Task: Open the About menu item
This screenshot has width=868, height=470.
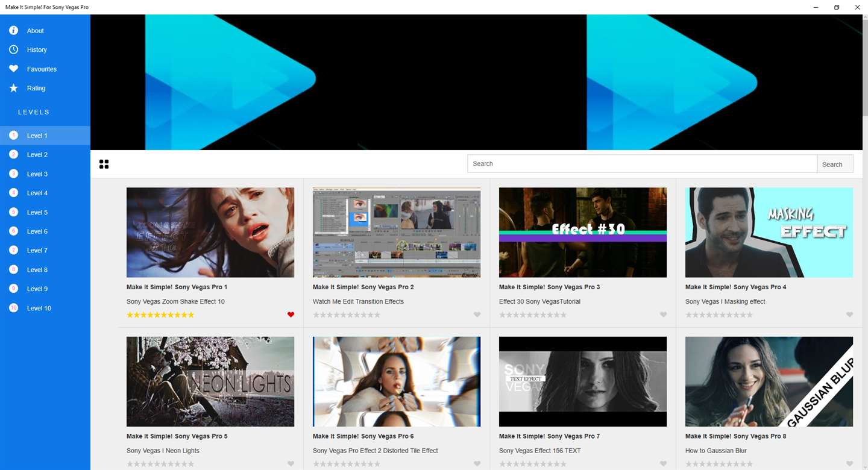Action: pos(45,30)
